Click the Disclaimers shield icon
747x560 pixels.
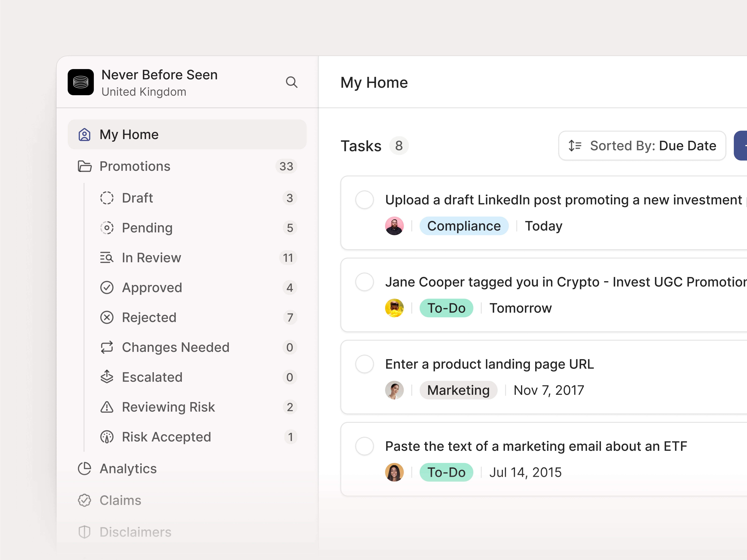tap(84, 532)
